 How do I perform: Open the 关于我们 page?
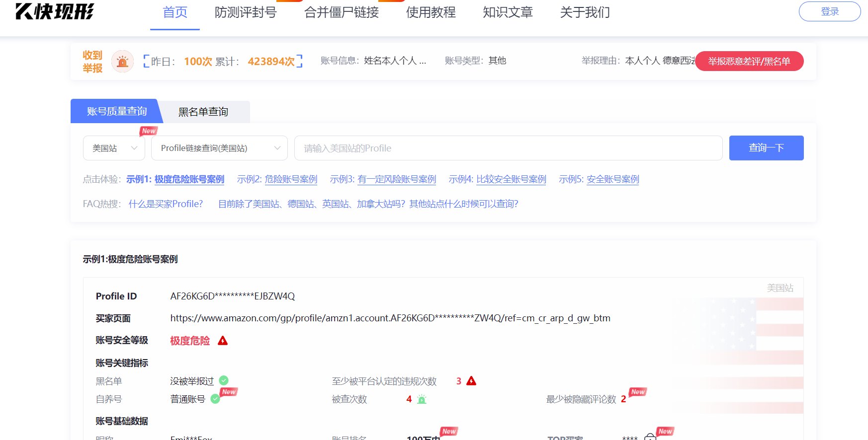(x=585, y=12)
